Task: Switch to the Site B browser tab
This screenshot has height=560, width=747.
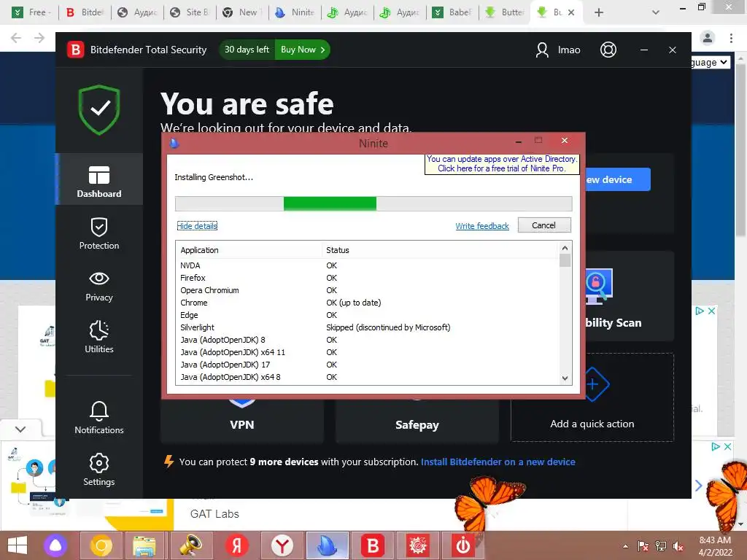Action: click(x=190, y=12)
